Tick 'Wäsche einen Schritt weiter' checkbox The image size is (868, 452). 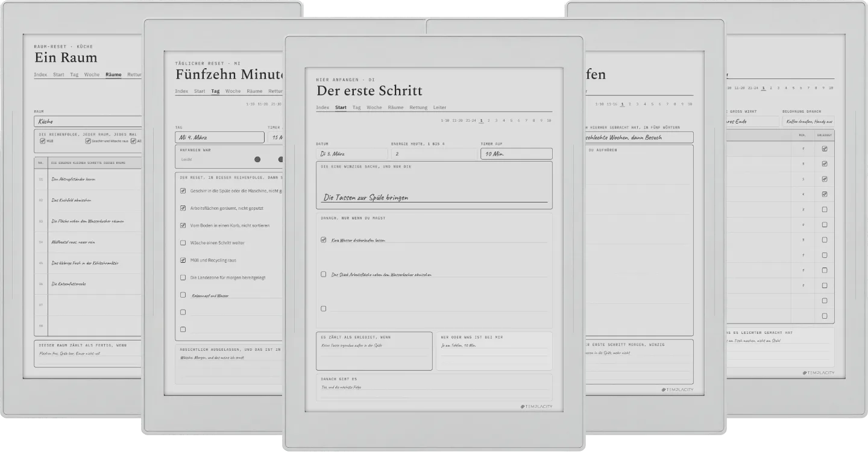(x=183, y=243)
